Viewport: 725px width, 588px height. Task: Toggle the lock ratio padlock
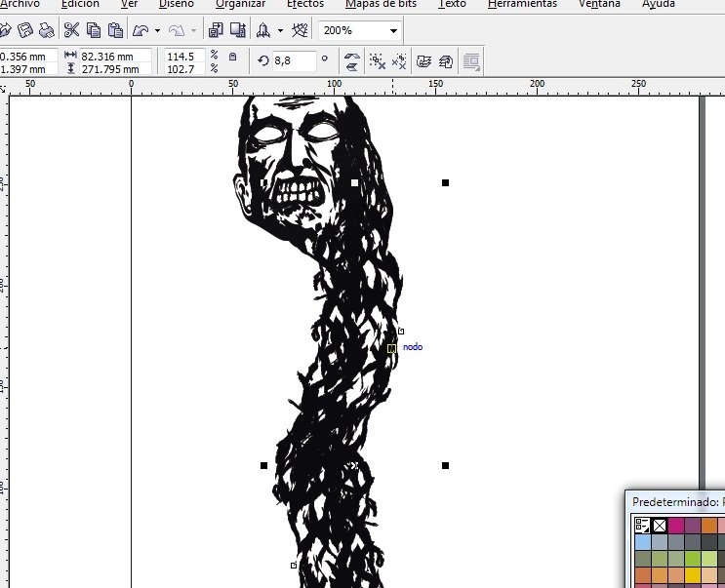click(232, 57)
